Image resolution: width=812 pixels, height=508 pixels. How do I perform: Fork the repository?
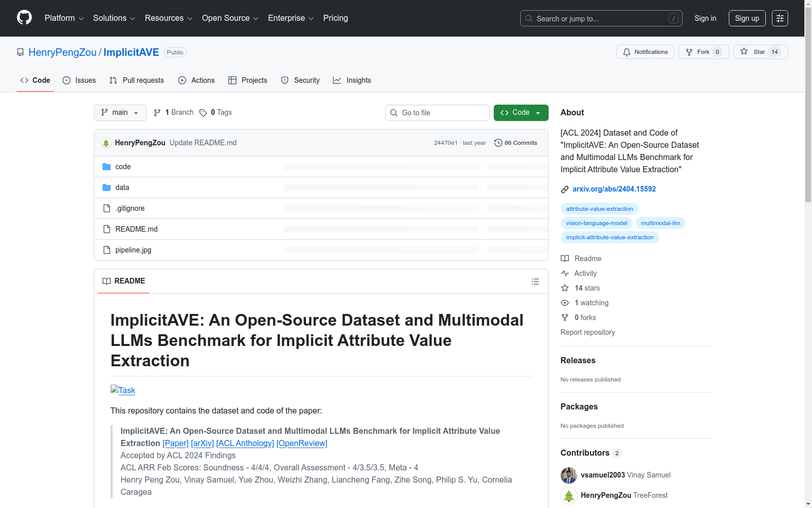703,52
